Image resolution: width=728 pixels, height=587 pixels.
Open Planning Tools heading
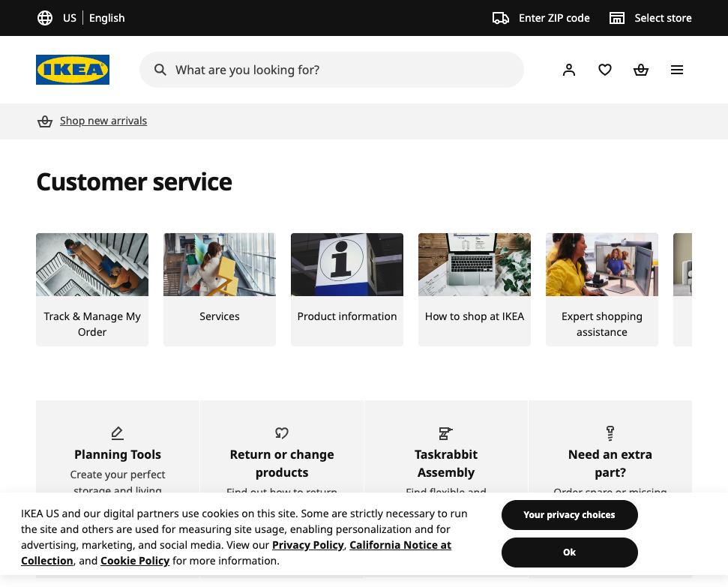click(118, 454)
